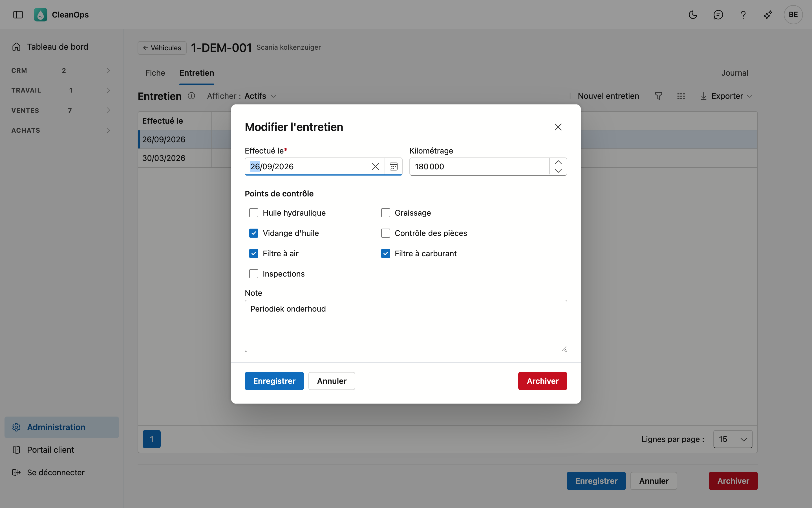Open the Afficher Actifs dropdown
The image size is (812, 508).
click(x=242, y=96)
